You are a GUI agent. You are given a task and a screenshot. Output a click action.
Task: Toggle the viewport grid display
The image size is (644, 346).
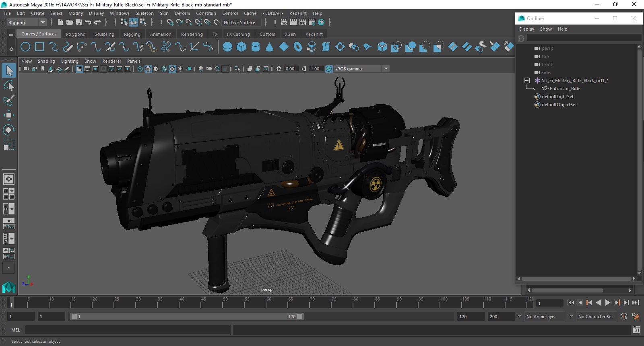point(79,69)
